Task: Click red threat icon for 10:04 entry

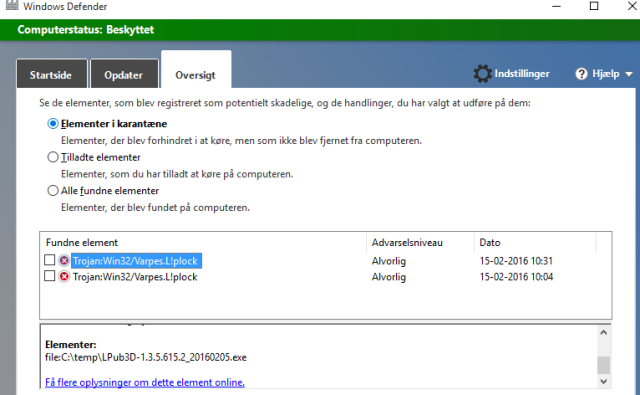Action: tap(64, 277)
